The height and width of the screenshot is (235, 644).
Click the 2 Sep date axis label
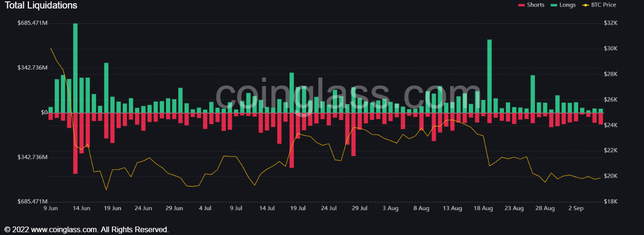[x=576, y=208]
